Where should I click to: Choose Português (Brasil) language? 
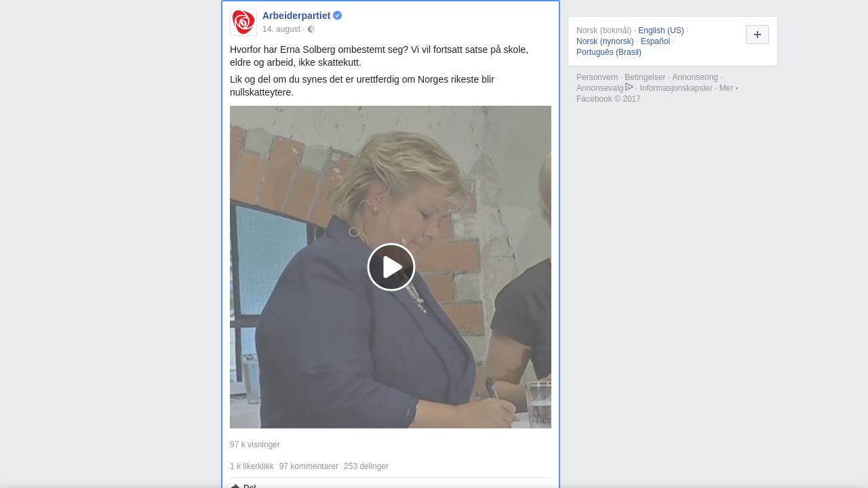coord(609,52)
